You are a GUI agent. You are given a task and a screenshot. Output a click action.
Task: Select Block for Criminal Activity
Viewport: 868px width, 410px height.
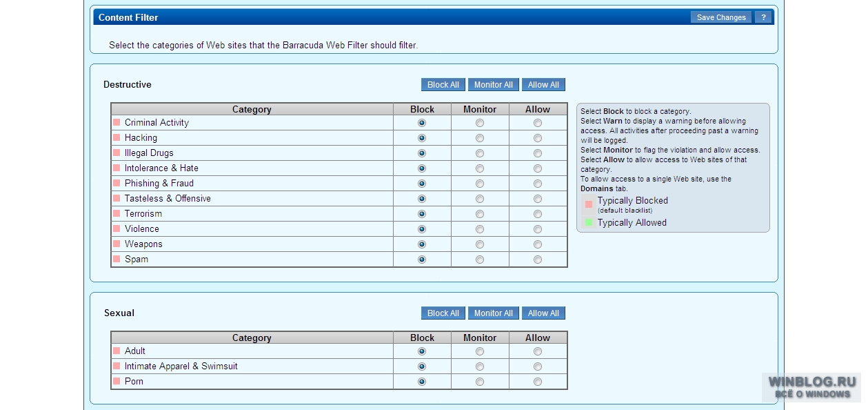click(422, 123)
